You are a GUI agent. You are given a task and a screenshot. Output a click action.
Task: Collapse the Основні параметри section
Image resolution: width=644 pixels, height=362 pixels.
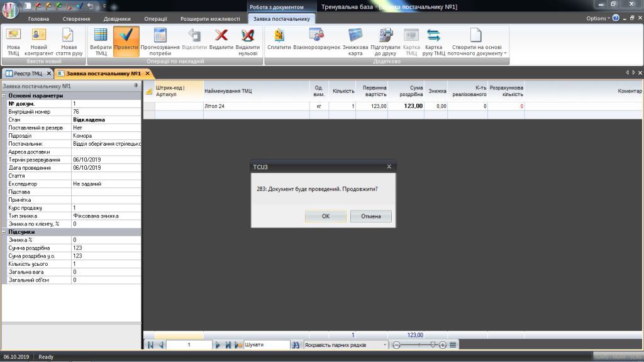tap(4, 96)
